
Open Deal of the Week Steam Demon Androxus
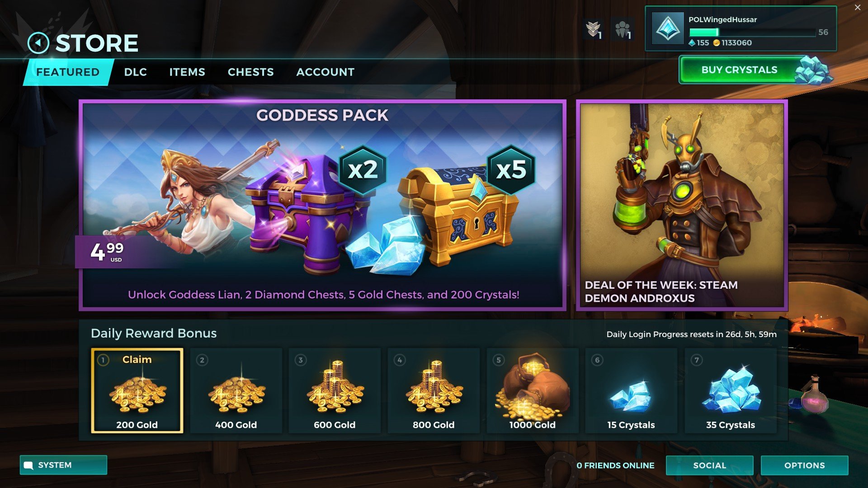click(682, 205)
